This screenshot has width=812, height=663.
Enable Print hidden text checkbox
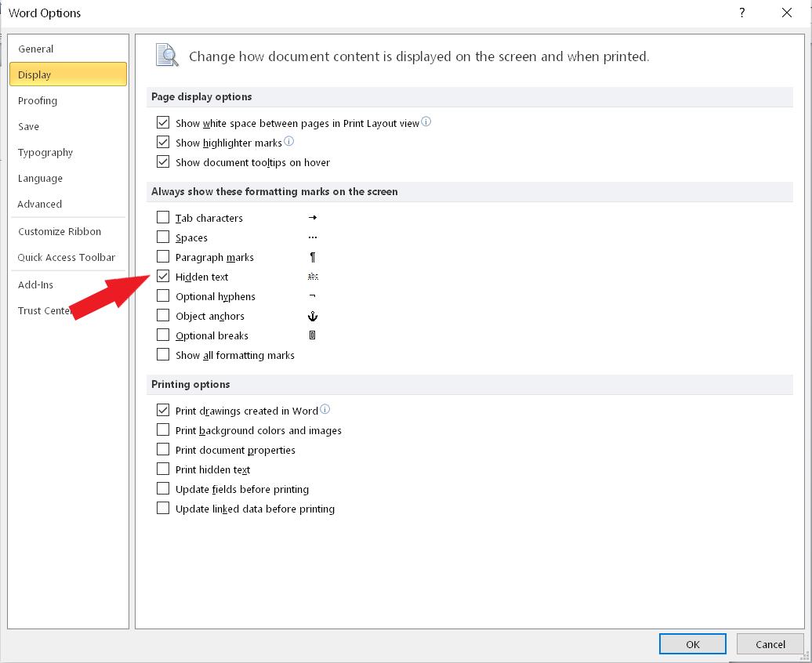click(162, 469)
